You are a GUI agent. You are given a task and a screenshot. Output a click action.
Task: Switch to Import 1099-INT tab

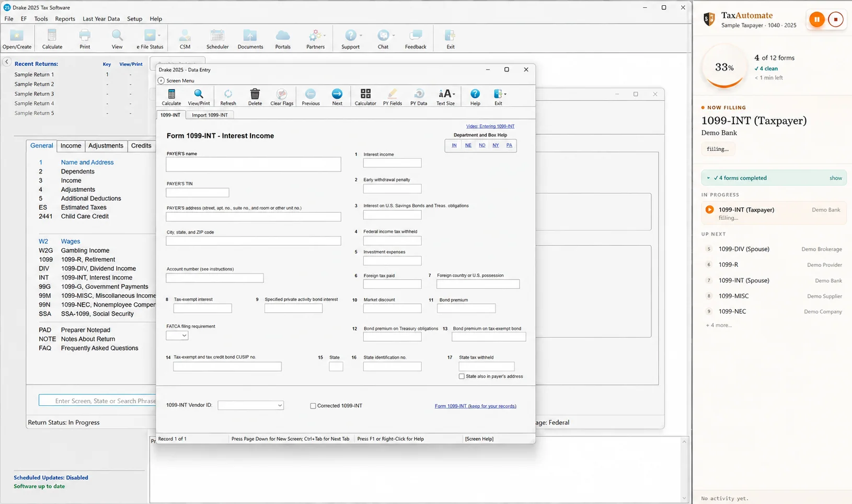[210, 115]
